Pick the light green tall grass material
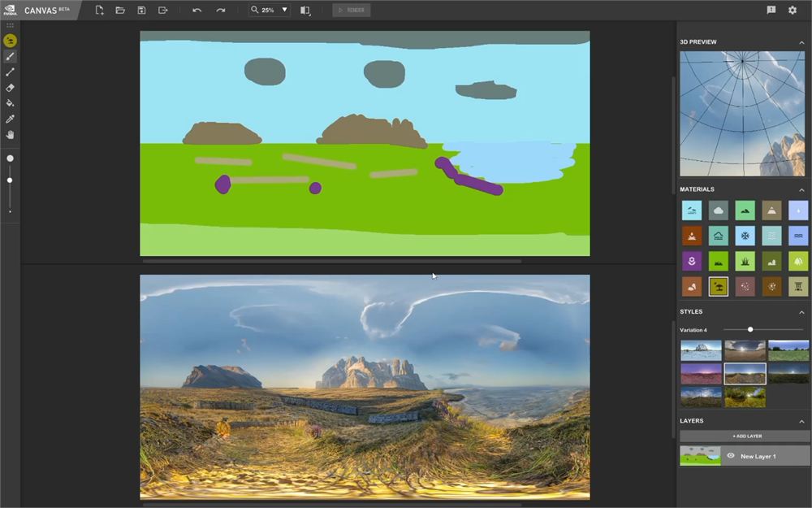Viewport: 812px width, 508px height. coord(745,261)
